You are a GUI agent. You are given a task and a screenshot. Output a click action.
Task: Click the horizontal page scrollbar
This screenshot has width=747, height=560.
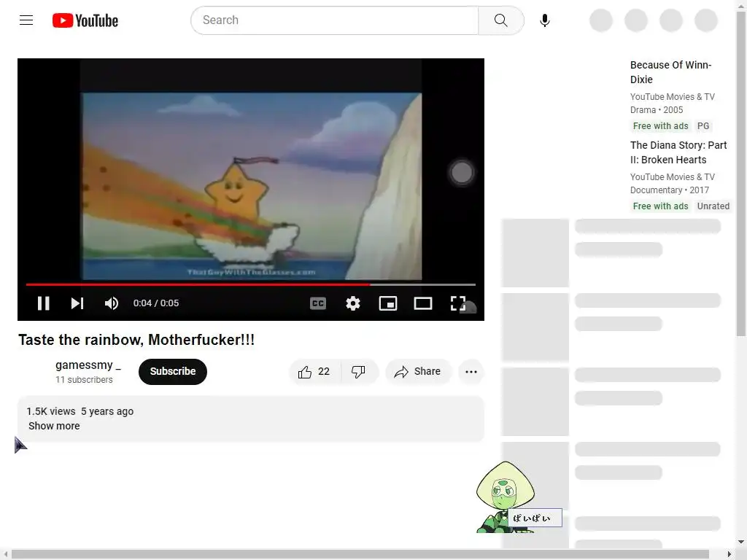pyautogui.click(x=360, y=554)
